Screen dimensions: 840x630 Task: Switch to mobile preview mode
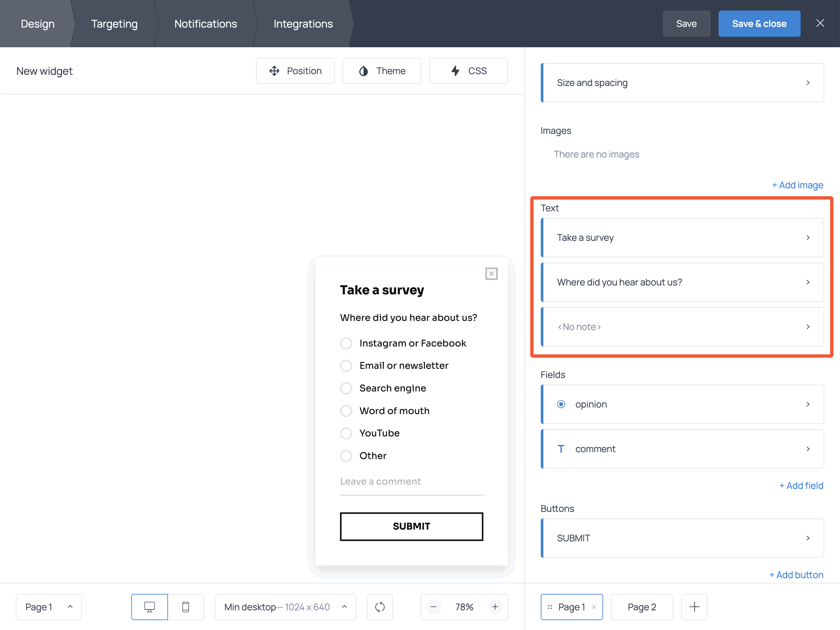click(186, 606)
